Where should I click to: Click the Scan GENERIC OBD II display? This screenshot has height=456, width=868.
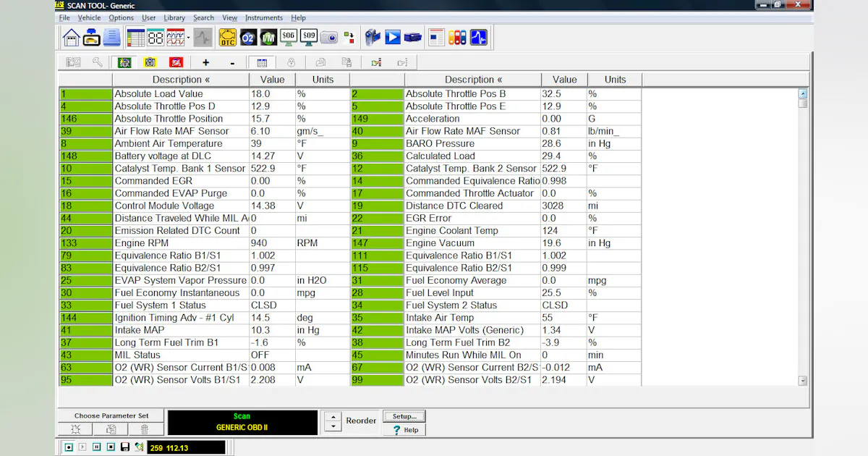coord(242,422)
